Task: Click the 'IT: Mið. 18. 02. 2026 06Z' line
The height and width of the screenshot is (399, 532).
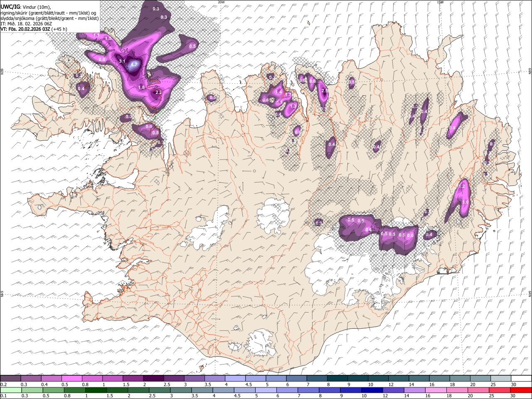Action: (26, 24)
